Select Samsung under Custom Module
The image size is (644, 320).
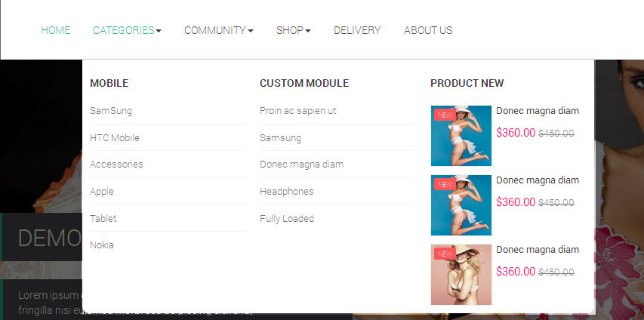click(x=280, y=138)
